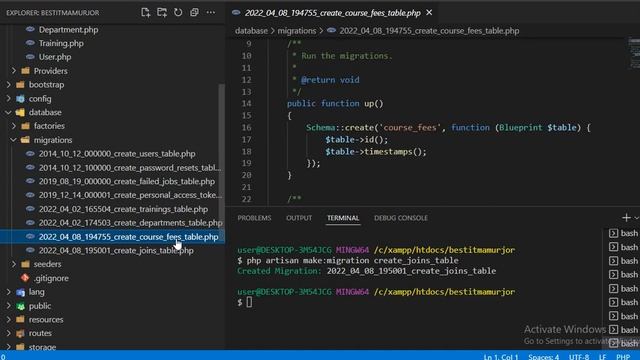Collapse the database folder
Screen dimensions: 640x360
coord(44,112)
